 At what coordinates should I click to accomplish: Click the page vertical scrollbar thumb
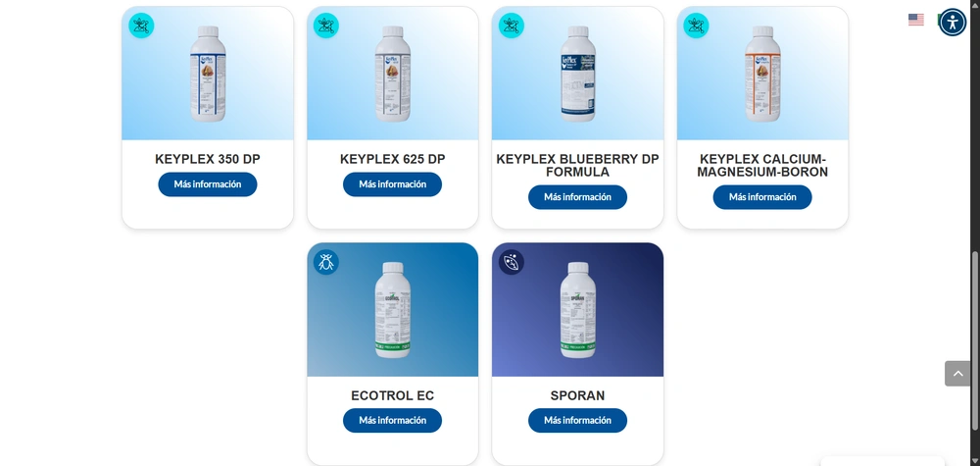pos(976,340)
